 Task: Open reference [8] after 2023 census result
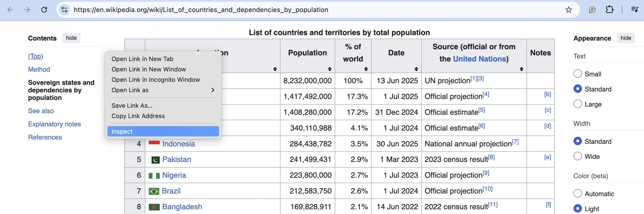(x=491, y=157)
